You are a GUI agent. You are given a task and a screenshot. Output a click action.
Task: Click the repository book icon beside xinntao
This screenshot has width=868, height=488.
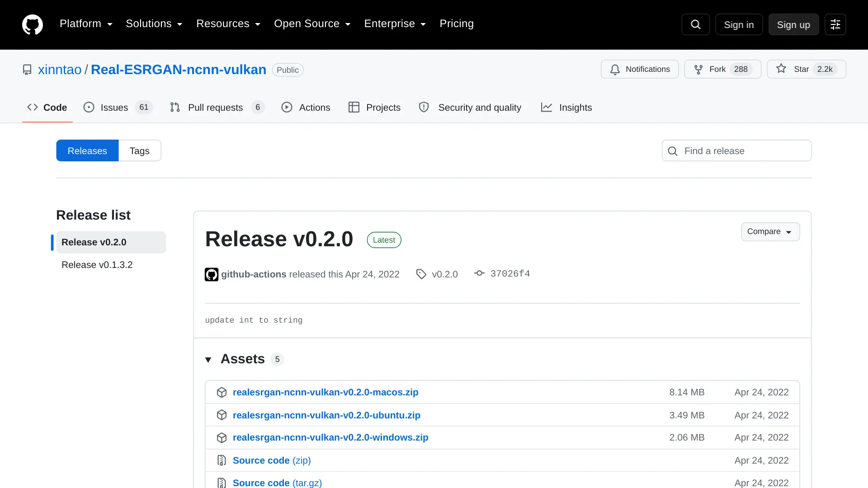point(27,70)
